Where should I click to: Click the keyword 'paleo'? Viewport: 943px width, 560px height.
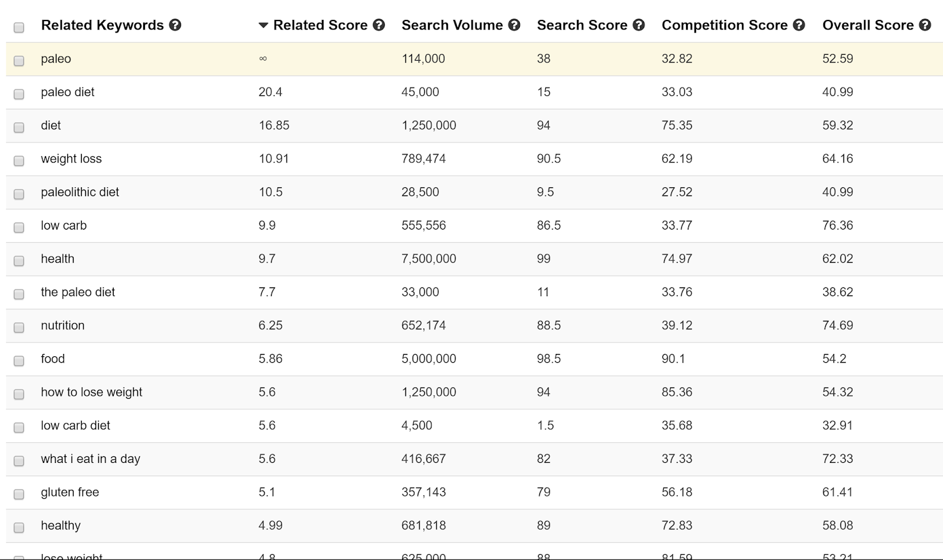[x=56, y=59]
